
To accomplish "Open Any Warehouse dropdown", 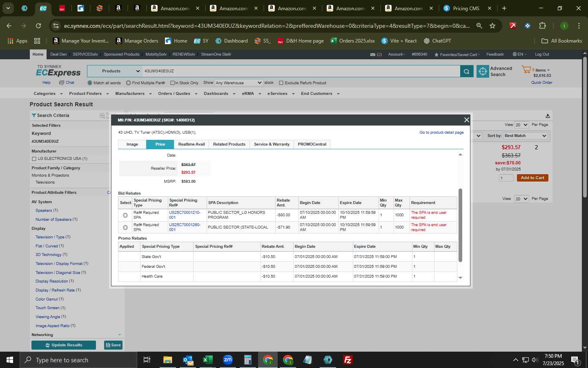I will coord(238,83).
